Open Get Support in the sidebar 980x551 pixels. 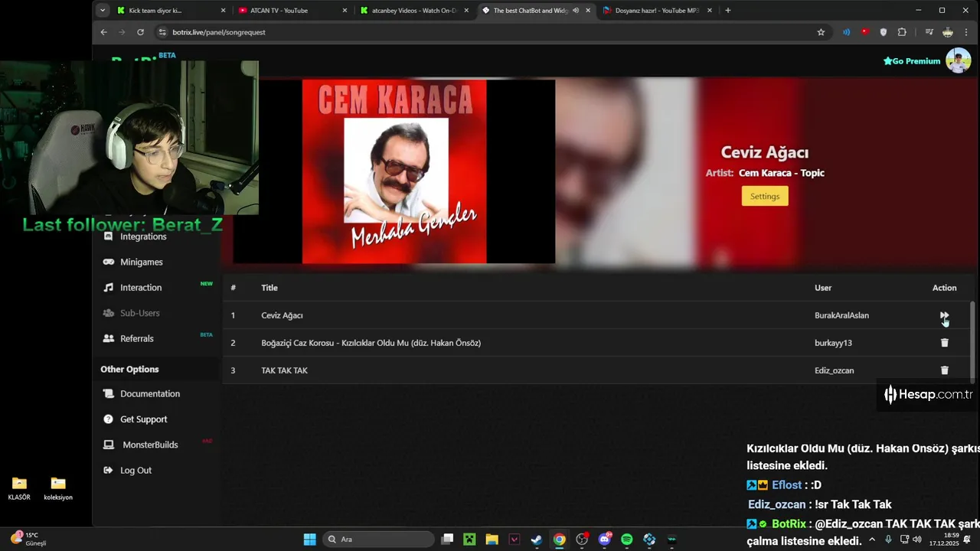[143, 419]
